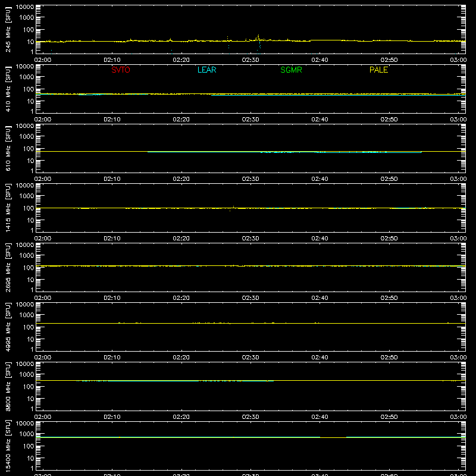Click 02:20 time label under 4995 MHz panel
This screenshot has width=476, height=476.
181,358
